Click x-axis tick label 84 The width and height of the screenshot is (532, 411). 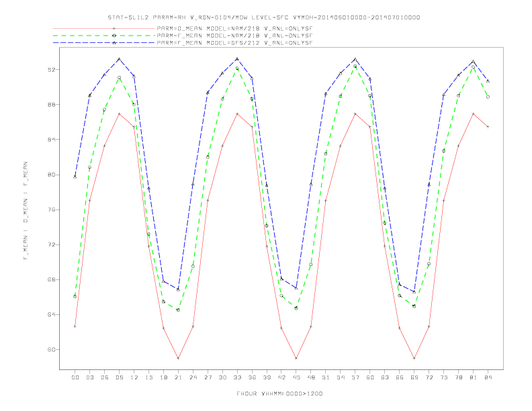click(488, 377)
